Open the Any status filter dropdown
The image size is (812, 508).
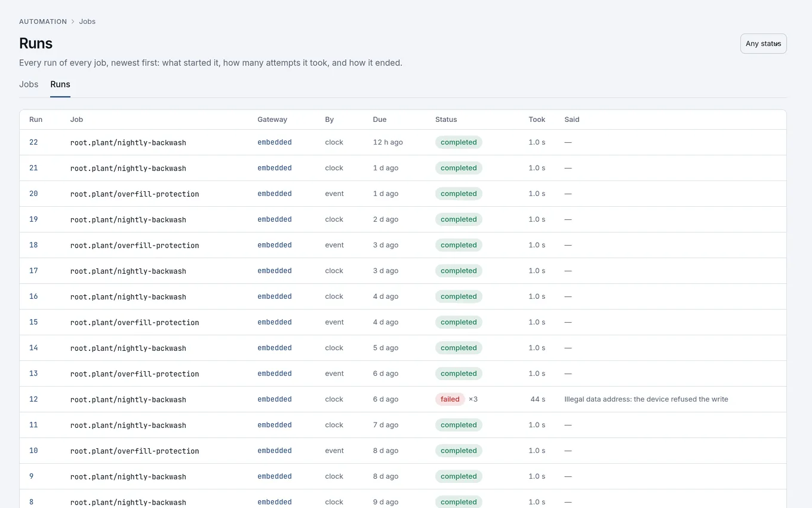[763, 44]
